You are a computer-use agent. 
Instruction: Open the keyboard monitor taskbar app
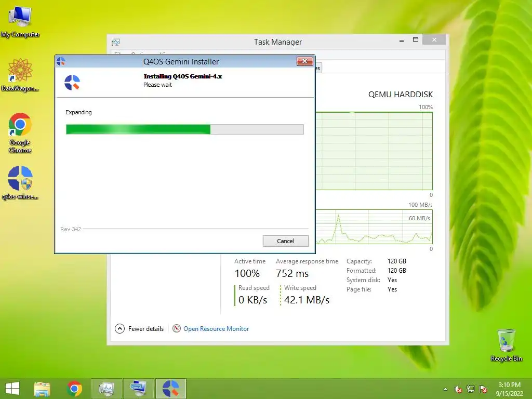pos(138,389)
